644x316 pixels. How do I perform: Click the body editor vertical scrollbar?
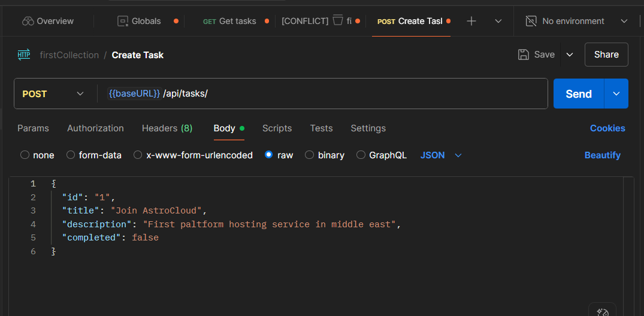tap(628, 246)
